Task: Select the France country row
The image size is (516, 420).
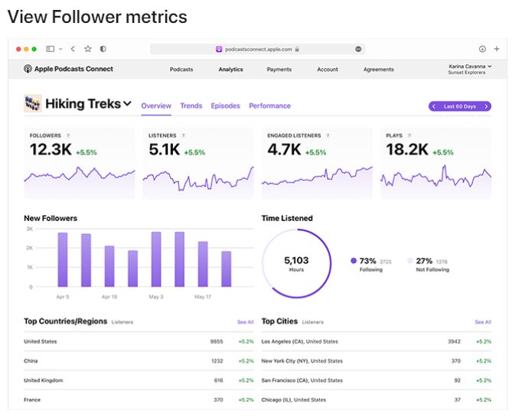Action: pos(139,399)
